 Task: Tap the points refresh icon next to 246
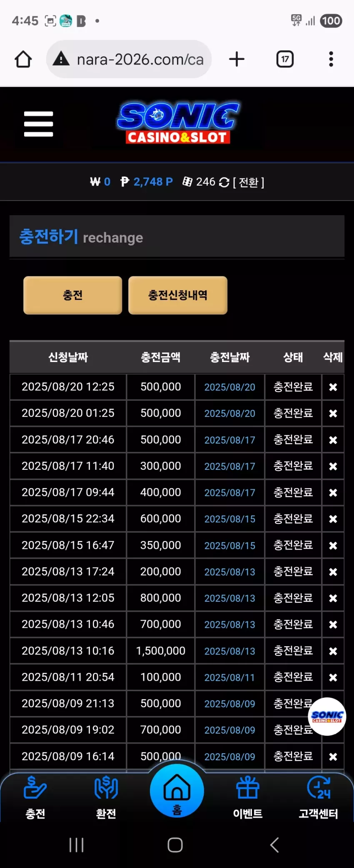(224, 182)
